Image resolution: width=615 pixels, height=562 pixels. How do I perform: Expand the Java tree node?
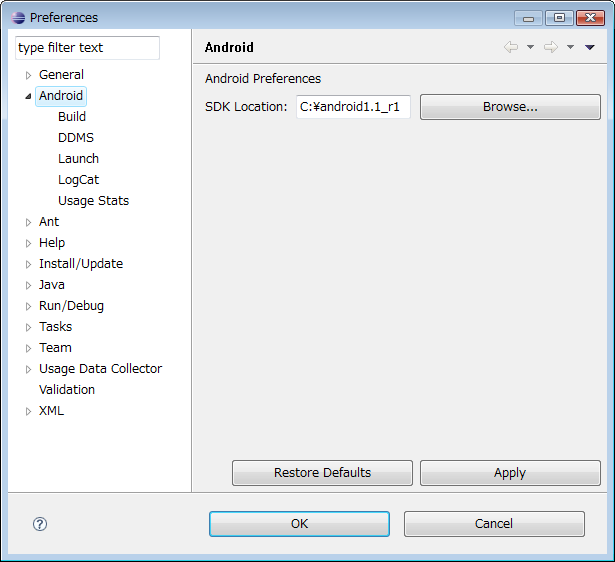28,285
